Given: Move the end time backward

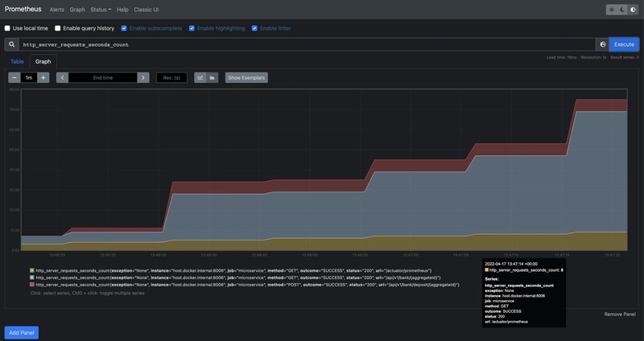Looking at the screenshot, I should (62, 77).
